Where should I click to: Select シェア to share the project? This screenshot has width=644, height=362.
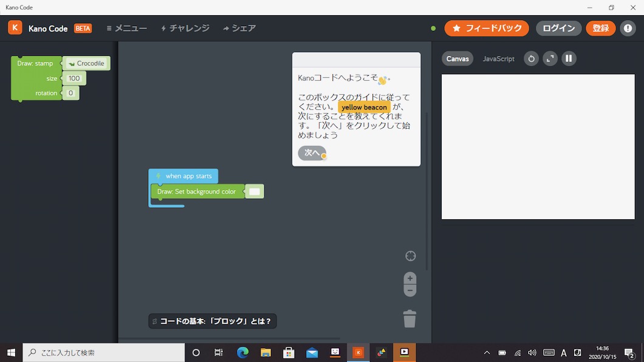239,29
